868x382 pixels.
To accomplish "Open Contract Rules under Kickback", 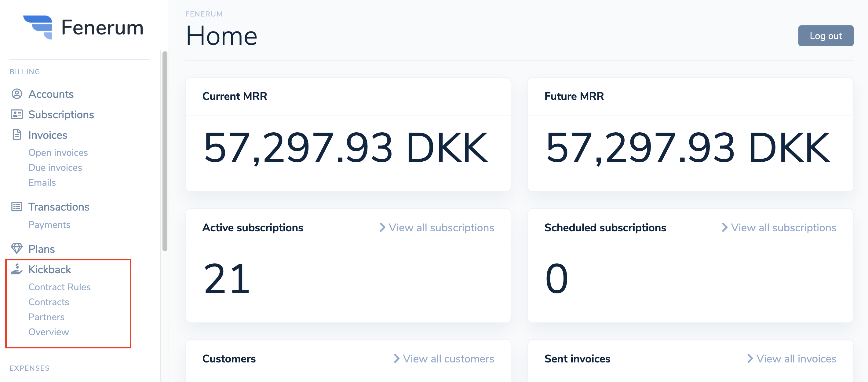I will coord(60,287).
